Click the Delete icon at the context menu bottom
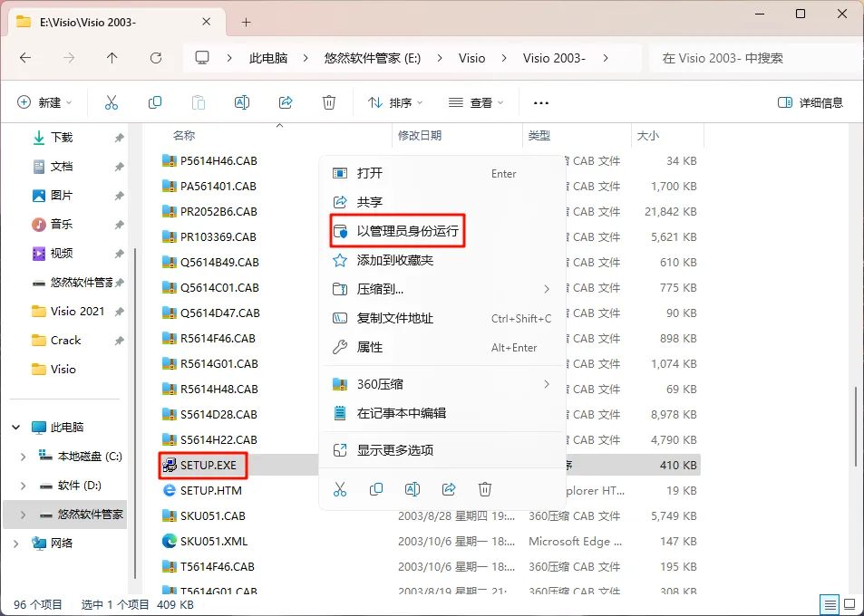This screenshot has width=864, height=616. coord(485,489)
